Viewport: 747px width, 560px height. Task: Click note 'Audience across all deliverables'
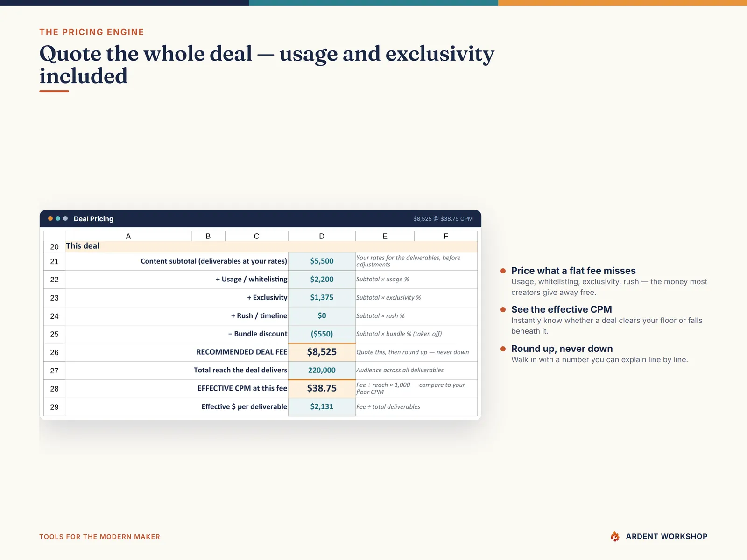pos(400,370)
